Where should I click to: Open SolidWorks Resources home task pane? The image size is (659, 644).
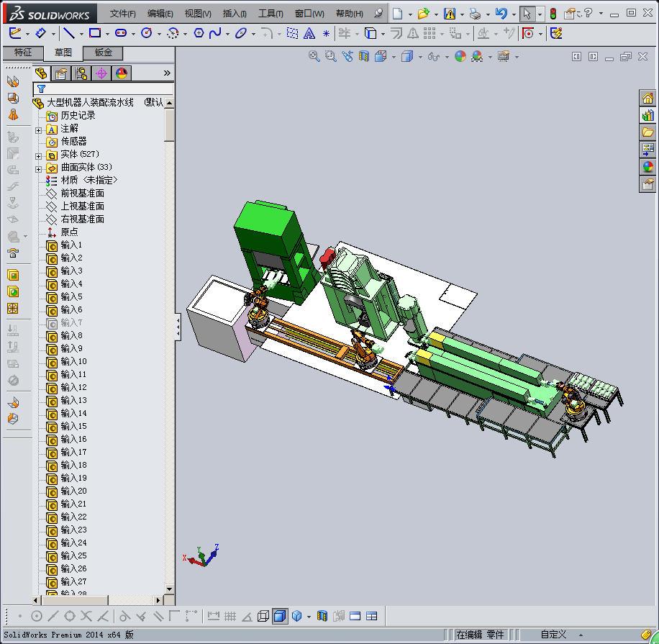647,99
